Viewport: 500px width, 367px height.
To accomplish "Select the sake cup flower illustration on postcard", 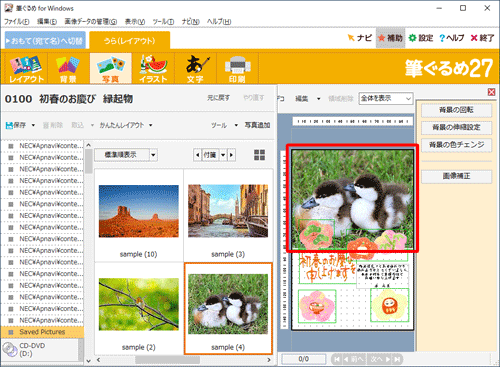I will coord(317,306).
